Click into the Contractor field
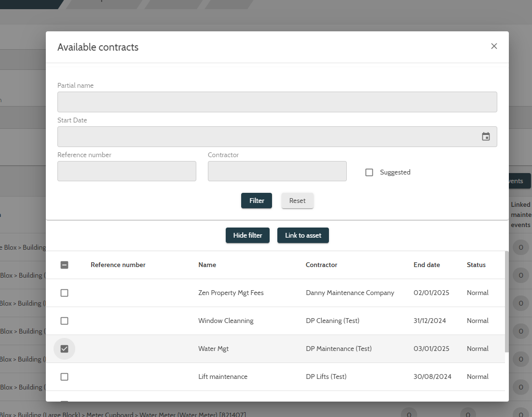This screenshot has width=532, height=417. click(277, 171)
